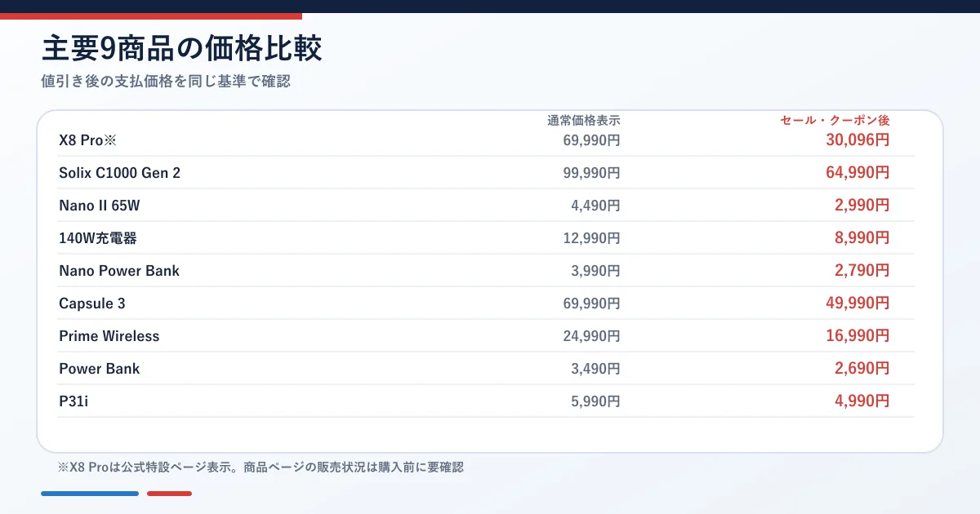Screen dimensions: 980x514
Task: Click the sale price 64,990円
Action: (x=857, y=173)
